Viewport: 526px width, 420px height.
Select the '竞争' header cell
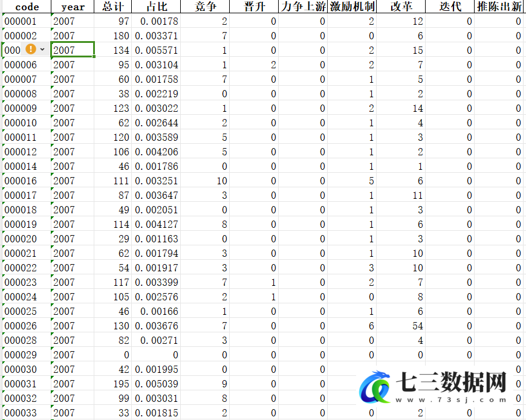[205, 7]
